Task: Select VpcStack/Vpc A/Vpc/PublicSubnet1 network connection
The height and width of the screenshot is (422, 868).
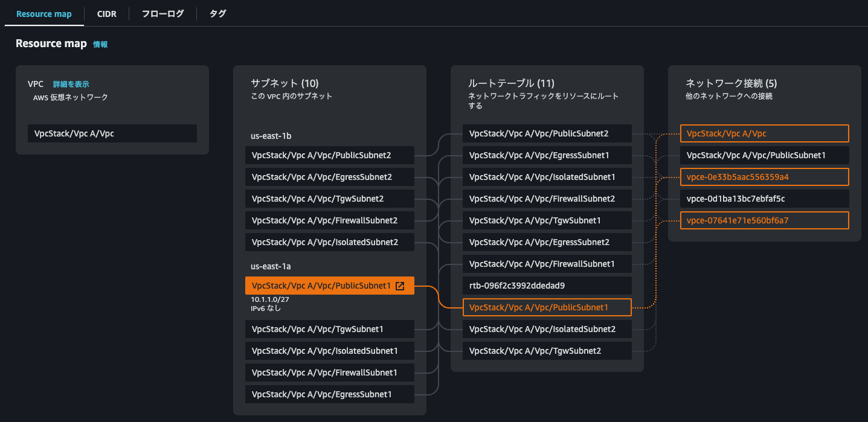Action: tap(764, 155)
